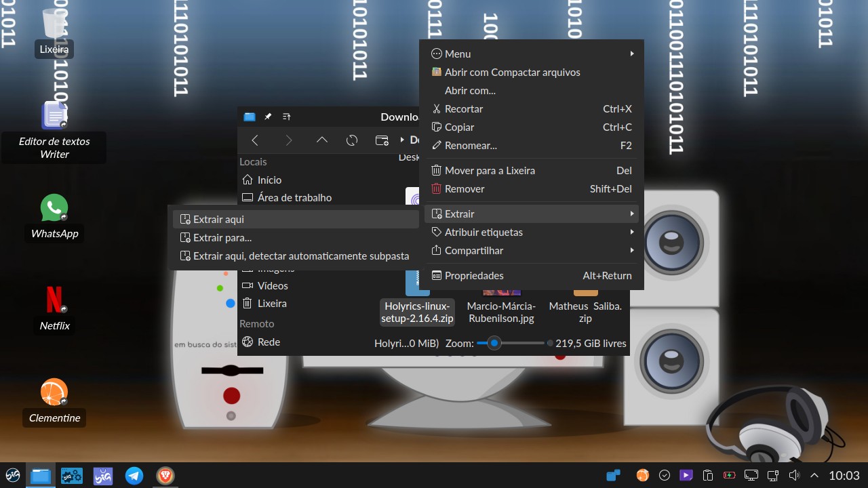Screen dimensions: 868x488
Task: Open BigLinux control center taskbar icon
Action: [x=72, y=476]
